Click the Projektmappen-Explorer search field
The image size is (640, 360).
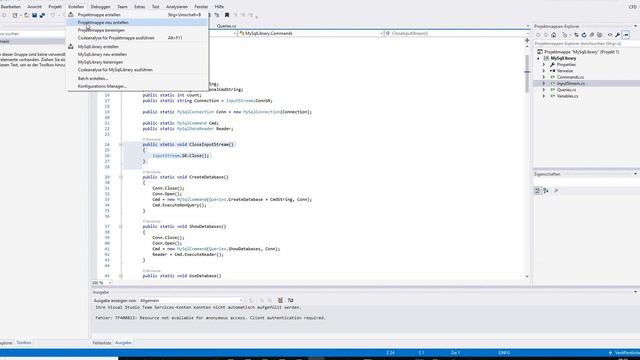(586, 43)
